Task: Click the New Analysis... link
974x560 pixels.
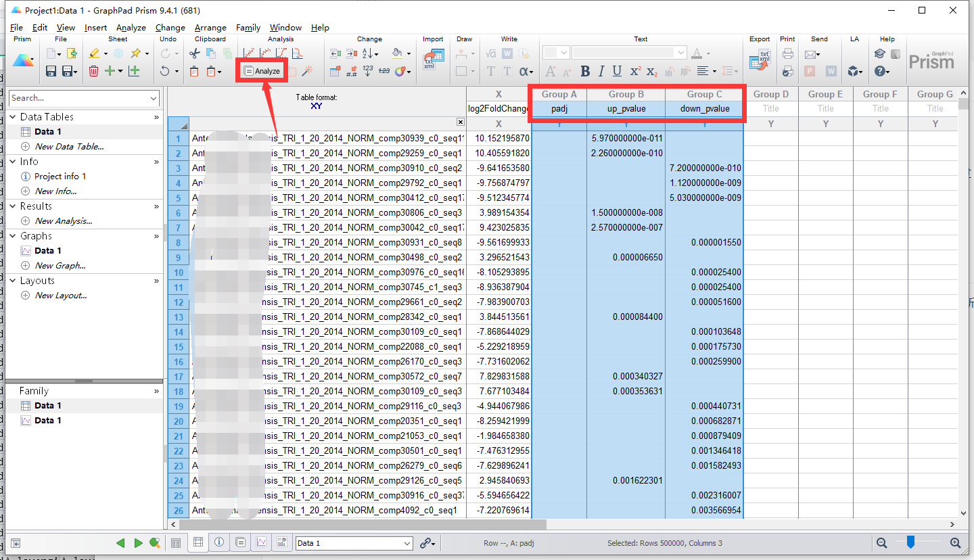Action: tap(63, 220)
